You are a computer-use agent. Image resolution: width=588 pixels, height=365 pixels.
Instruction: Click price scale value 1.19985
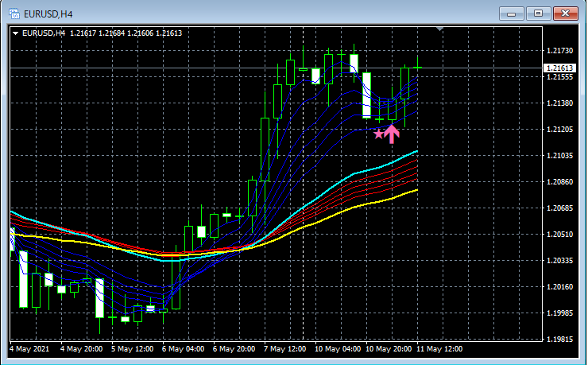coord(560,313)
